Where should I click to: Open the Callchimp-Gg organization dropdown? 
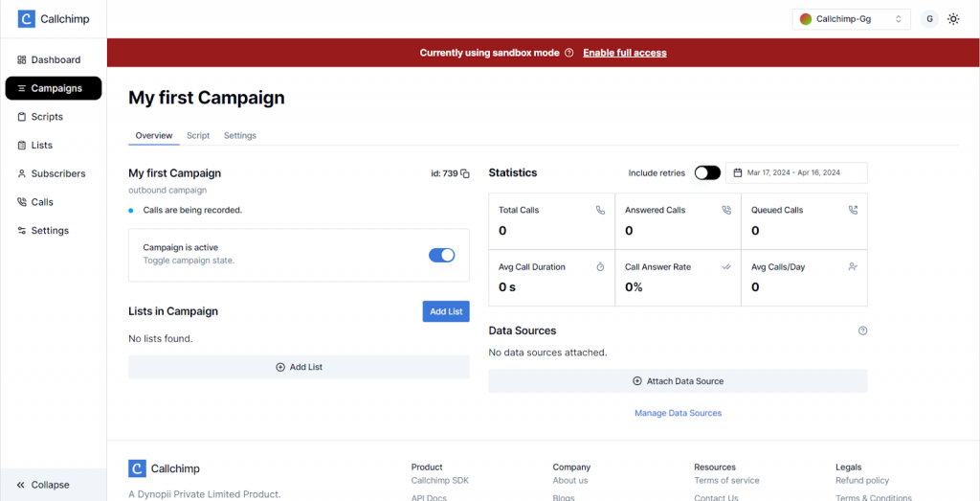click(851, 19)
